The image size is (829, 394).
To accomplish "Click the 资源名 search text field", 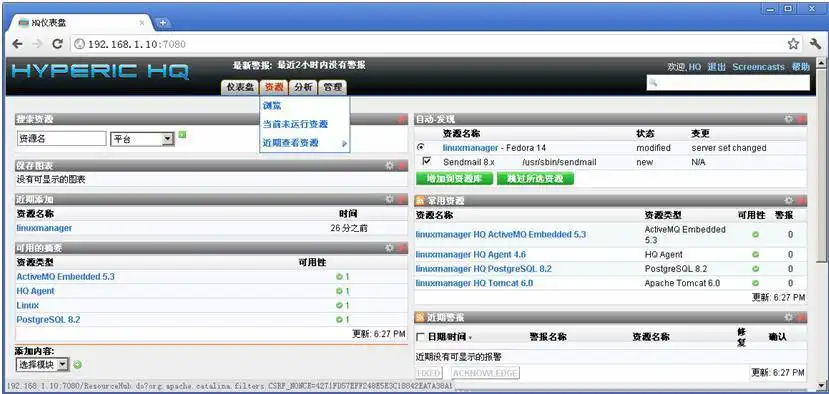I will coord(61,139).
